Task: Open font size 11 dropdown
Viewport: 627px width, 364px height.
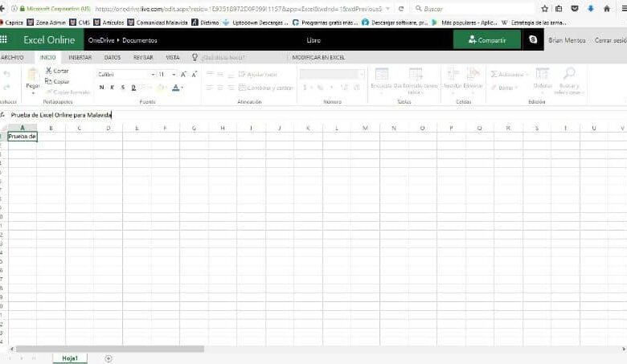Action: click(174, 75)
